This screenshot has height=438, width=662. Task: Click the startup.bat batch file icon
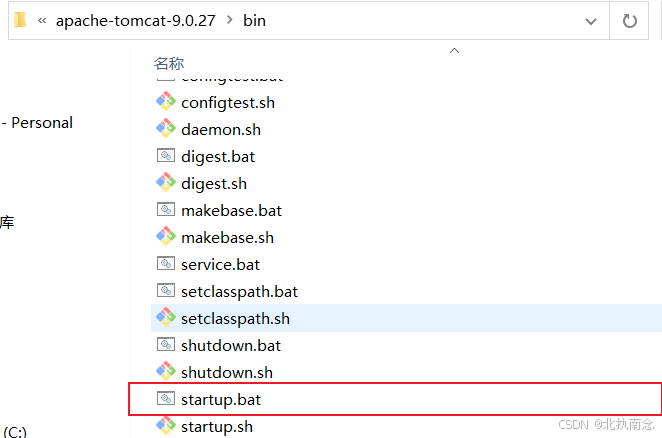pyautogui.click(x=166, y=399)
